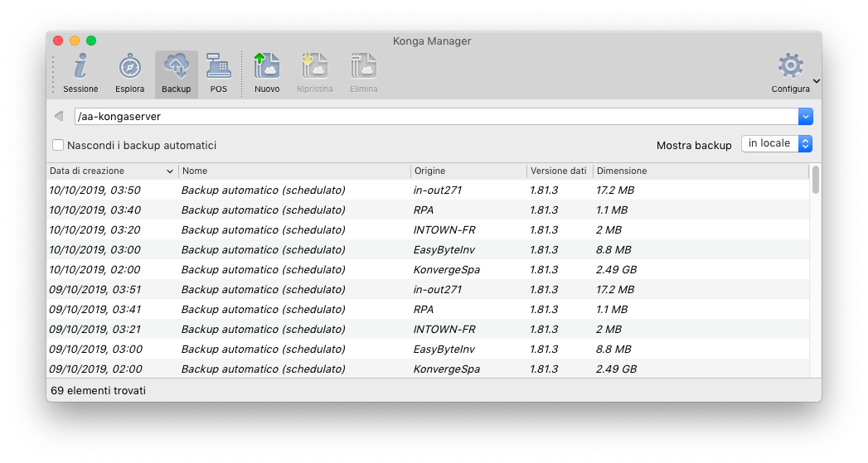Enable Nascondi i backup automatici checkbox

click(x=57, y=145)
